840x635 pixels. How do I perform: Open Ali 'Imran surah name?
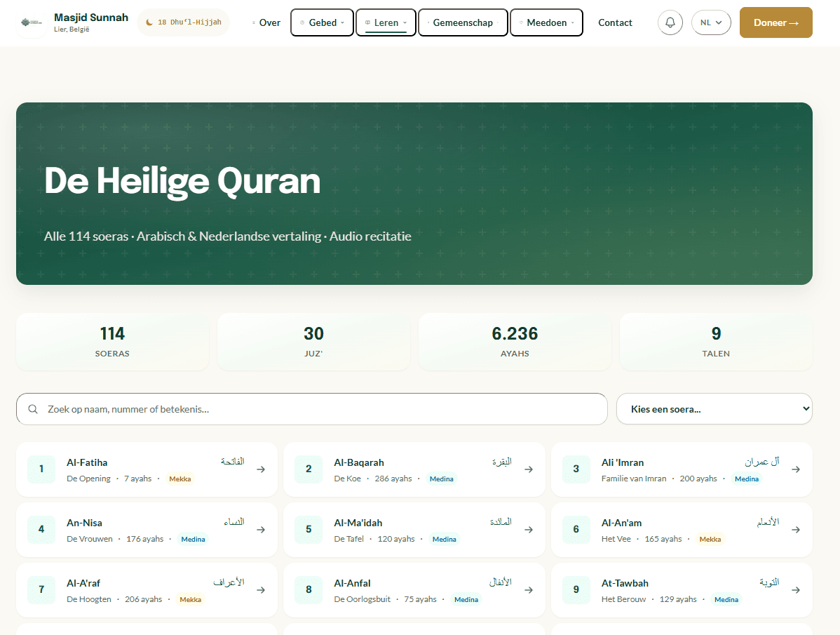click(x=623, y=462)
